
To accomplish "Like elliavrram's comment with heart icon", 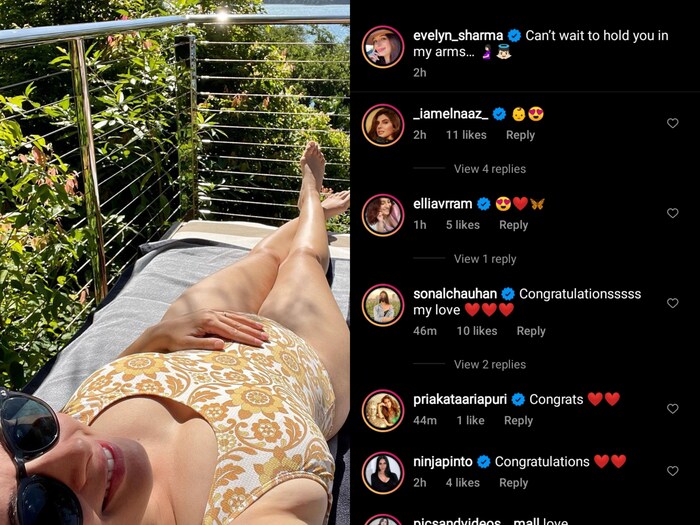I will [672, 213].
